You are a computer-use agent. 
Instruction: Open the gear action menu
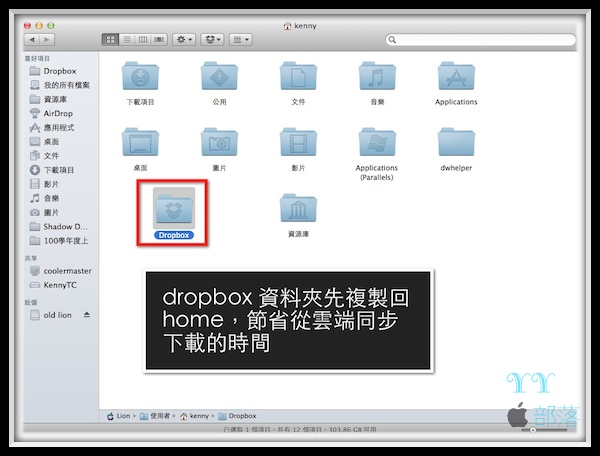coord(184,39)
